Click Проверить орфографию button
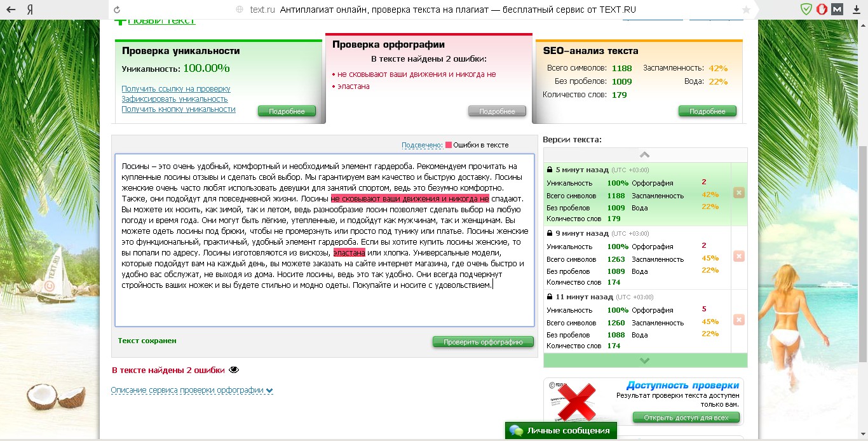This screenshot has height=441, width=868. [x=483, y=342]
